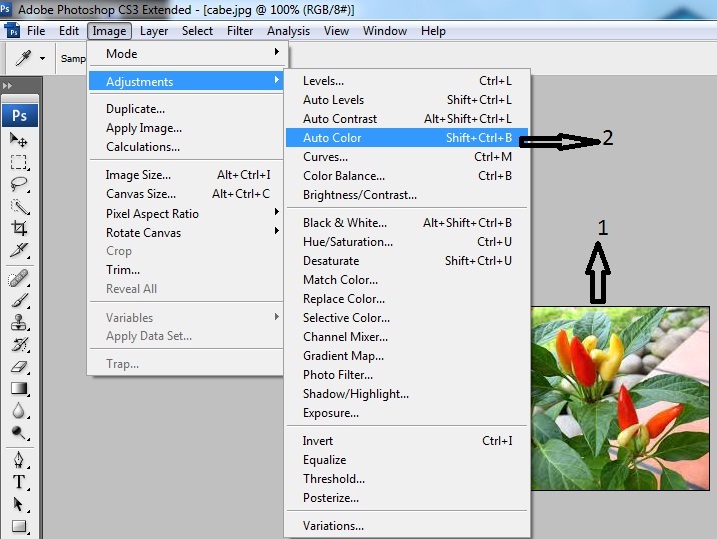Apply Desaturate adjustment
The image size is (717, 539).
407,261
